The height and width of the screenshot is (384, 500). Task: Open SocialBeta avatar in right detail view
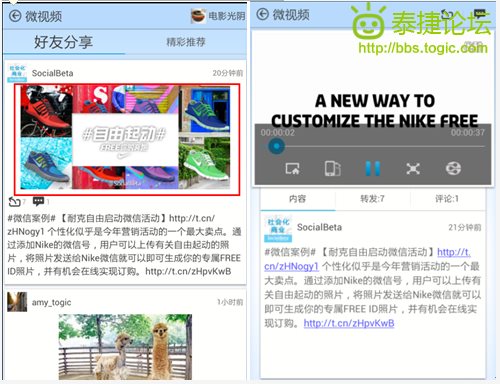tap(278, 229)
